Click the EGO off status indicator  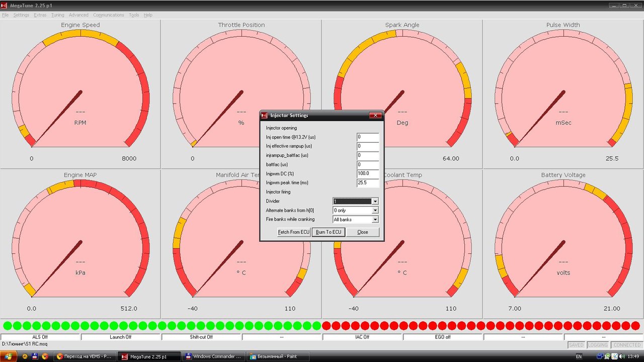point(443,337)
